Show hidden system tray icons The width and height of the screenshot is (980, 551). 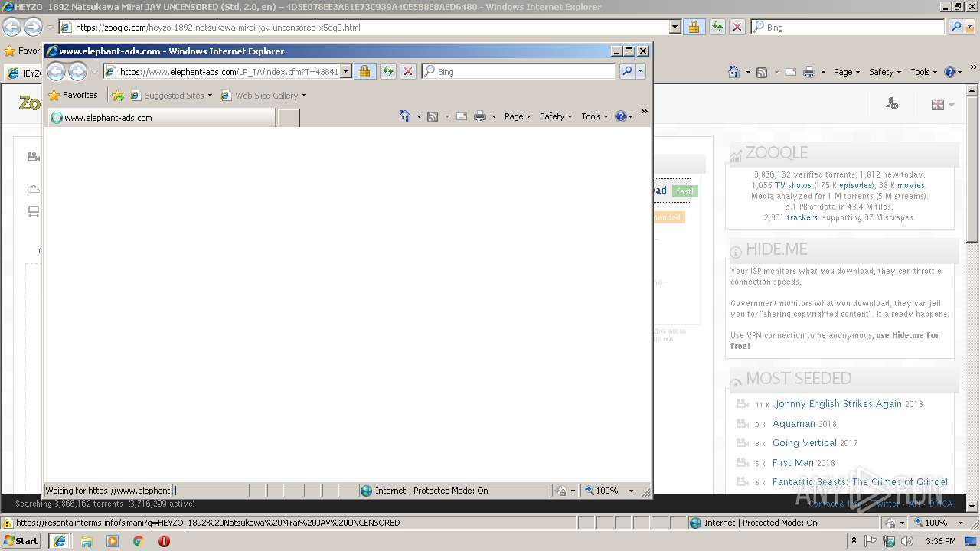[854, 541]
